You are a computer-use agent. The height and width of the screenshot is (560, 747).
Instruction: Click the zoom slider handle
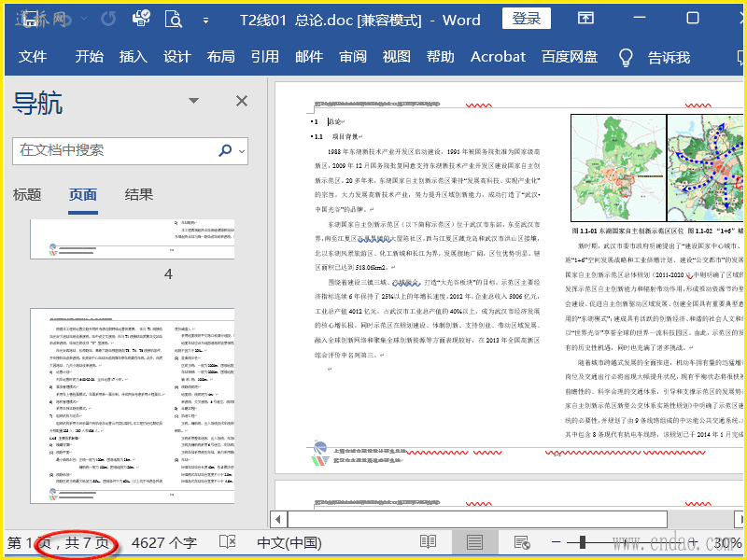(x=585, y=542)
